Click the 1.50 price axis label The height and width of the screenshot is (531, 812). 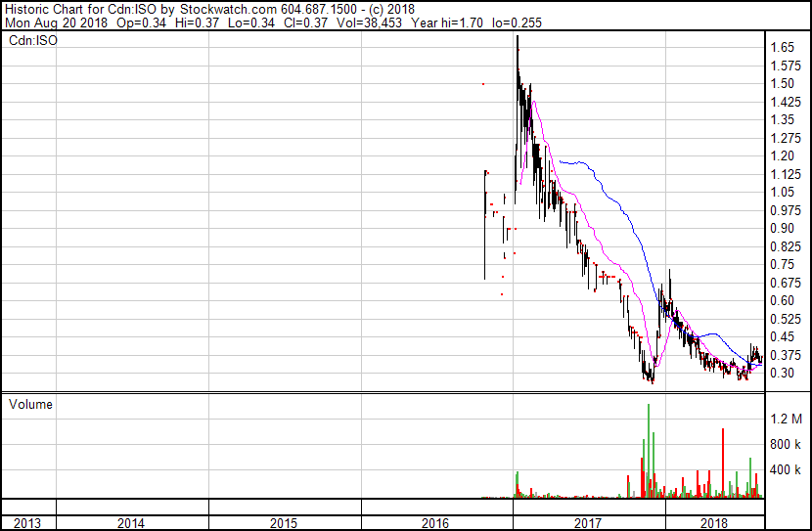click(782, 84)
